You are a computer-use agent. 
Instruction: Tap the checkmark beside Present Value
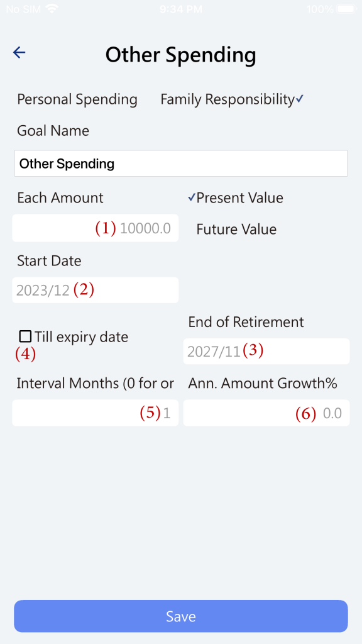(x=192, y=198)
